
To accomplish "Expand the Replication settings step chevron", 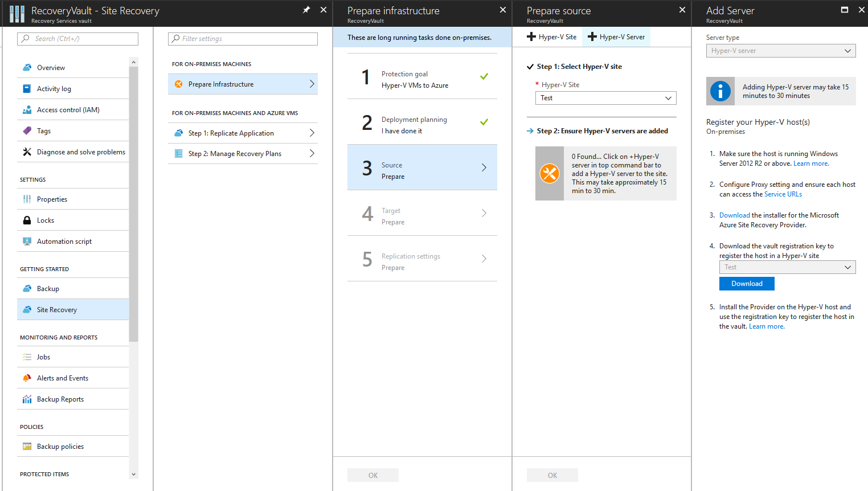I will pyautogui.click(x=484, y=259).
